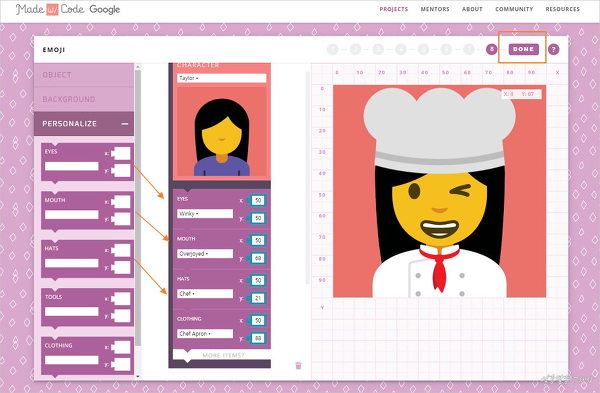
Task: Click the DONE button
Action: click(523, 49)
